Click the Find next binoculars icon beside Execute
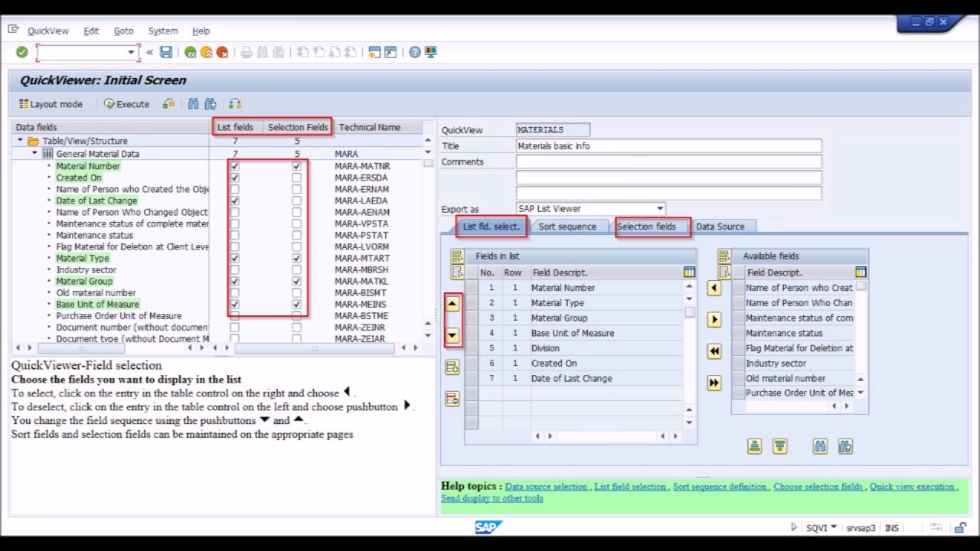 (211, 103)
